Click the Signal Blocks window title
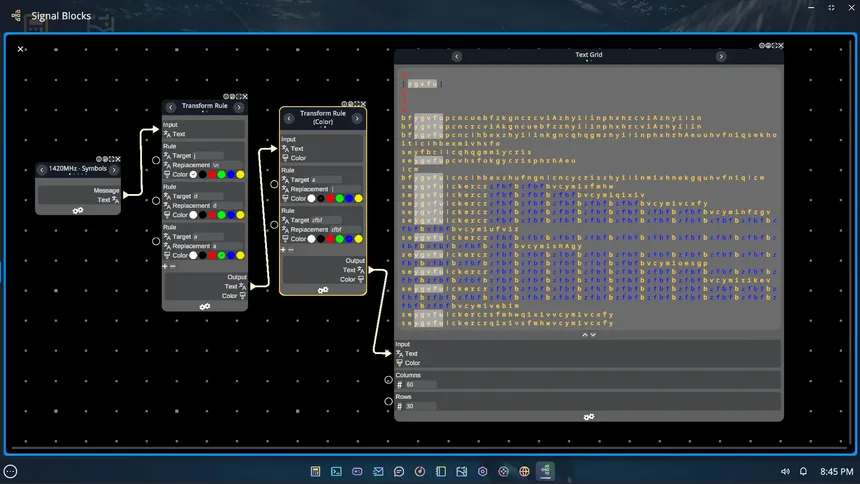The image size is (860, 484). (60, 16)
